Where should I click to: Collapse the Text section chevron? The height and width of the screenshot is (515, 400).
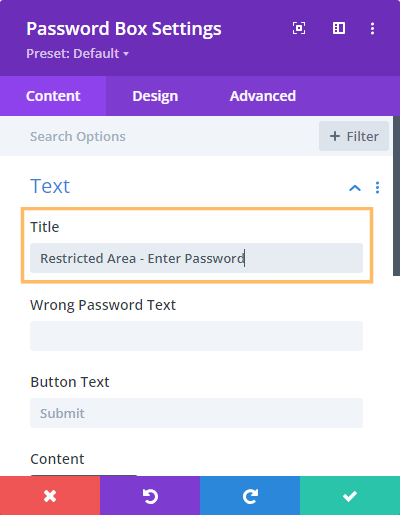(x=355, y=188)
